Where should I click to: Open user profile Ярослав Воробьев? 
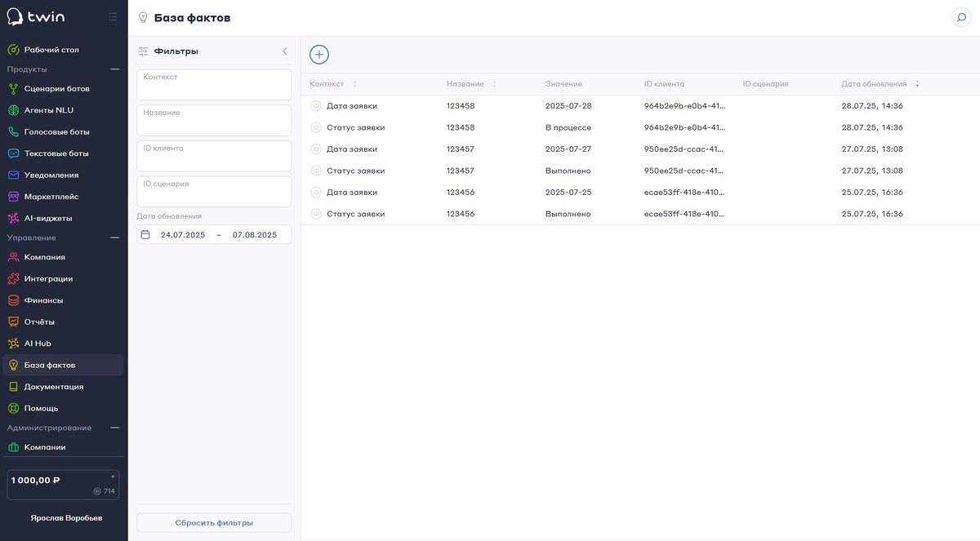pos(66,517)
